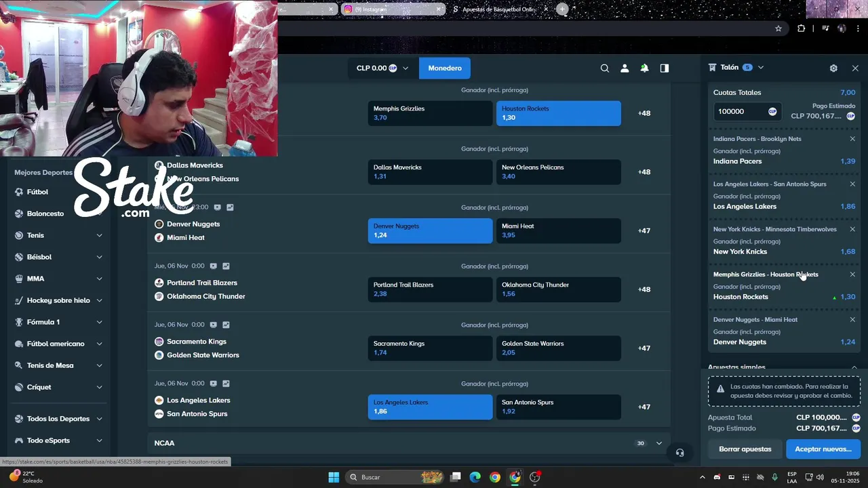Show +47 markets for Lakers-Spurs

click(x=644, y=407)
